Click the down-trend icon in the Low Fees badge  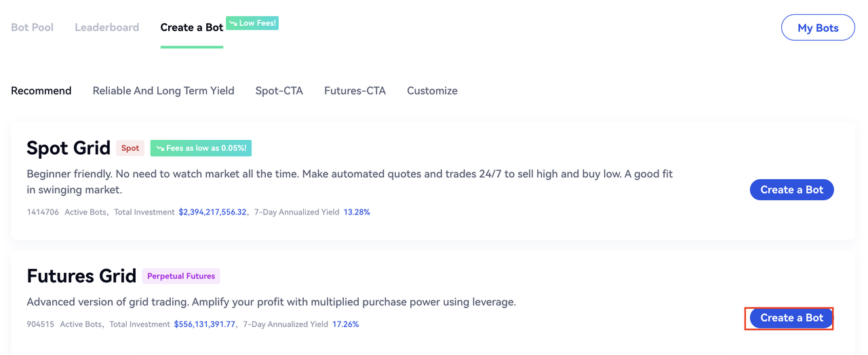(233, 23)
